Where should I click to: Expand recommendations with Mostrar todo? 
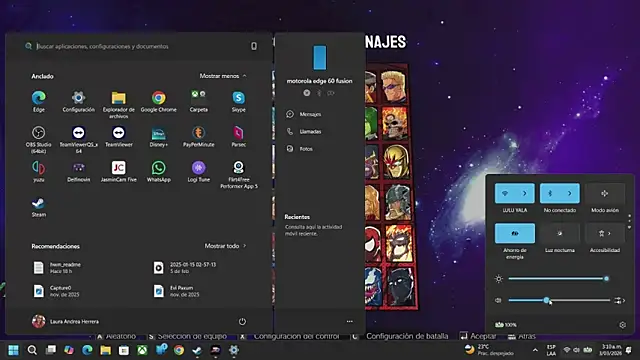(x=225, y=246)
